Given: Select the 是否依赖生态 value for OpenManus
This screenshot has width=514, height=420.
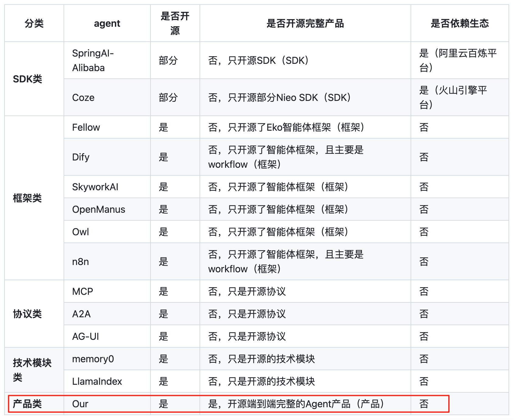Looking at the screenshot, I should pyautogui.click(x=424, y=209).
